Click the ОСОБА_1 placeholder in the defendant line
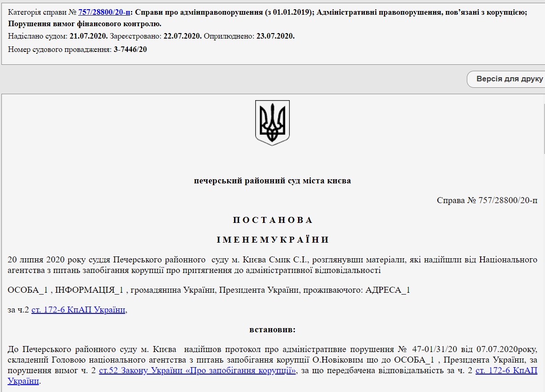The image size is (545, 392). coord(28,290)
